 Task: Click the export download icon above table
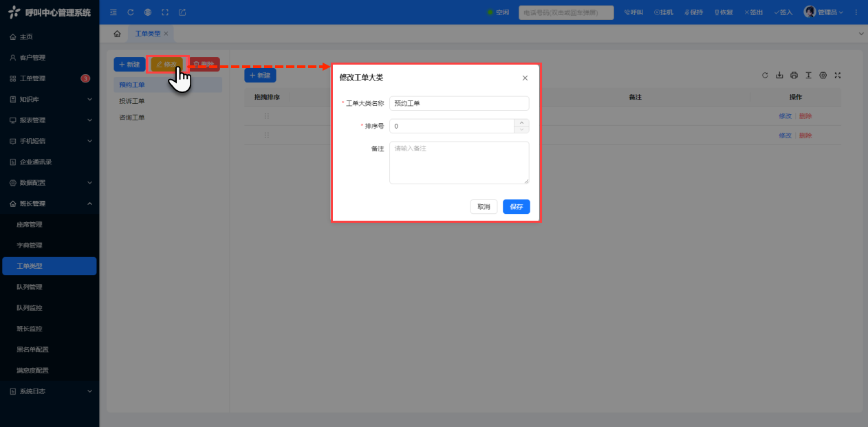(779, 76)
